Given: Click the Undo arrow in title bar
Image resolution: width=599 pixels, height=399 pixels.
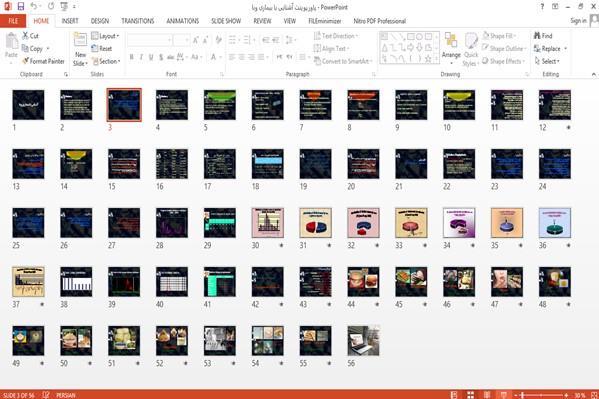Looking at the screenshot, I should click(34, 6).
